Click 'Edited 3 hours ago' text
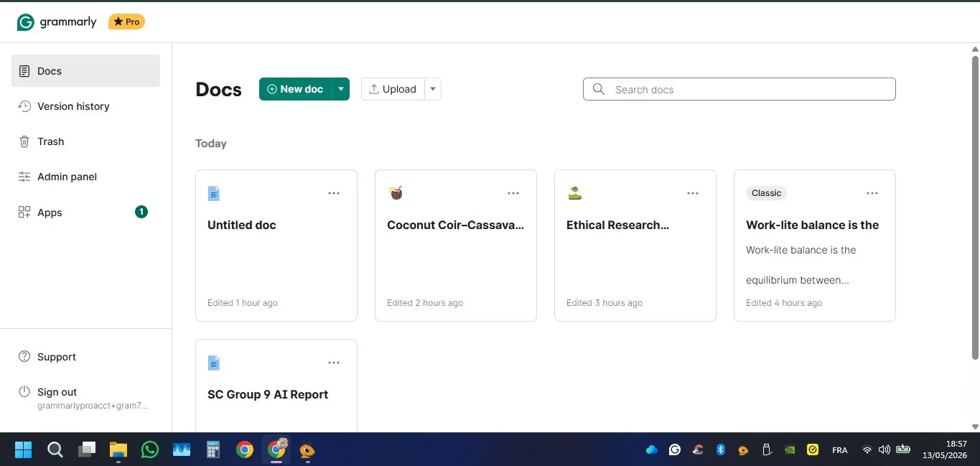This screenshot has width=980, height=466. [605, 303]
